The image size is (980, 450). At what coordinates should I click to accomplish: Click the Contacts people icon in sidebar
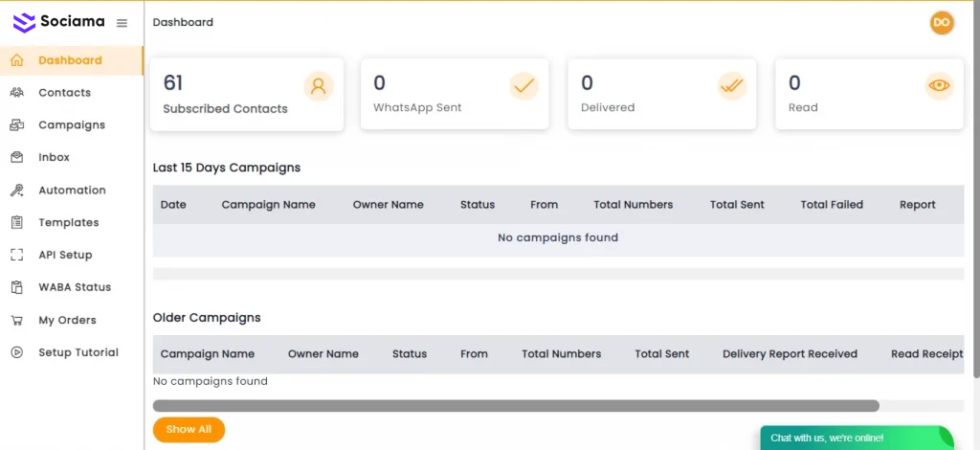click(x=17, y=93)
